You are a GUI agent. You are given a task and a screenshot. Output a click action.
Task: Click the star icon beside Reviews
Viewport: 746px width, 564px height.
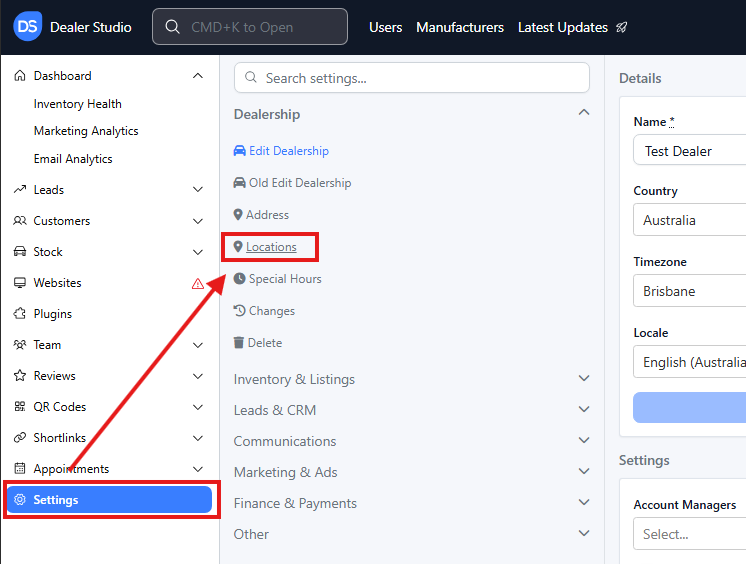[20, 376]
